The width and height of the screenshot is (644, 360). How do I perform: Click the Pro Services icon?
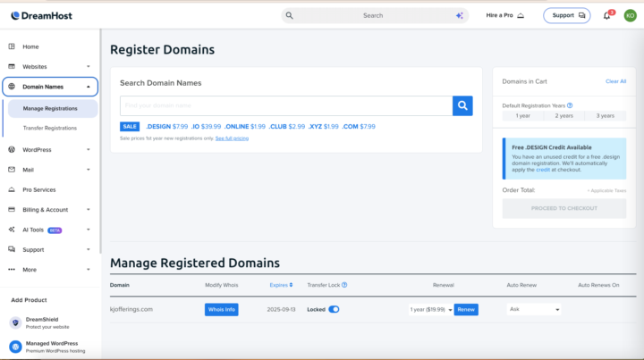[x=12, y=189]
